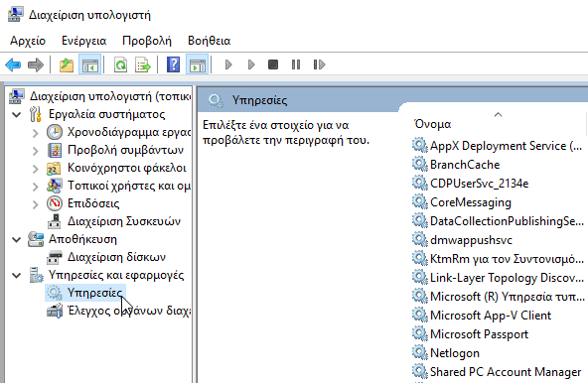Screen dimensions: 588x383
Task: Collapse the Υπηρεσίες και εφαρμογές node
Action: pyautogui.click(x=16, y=276)
